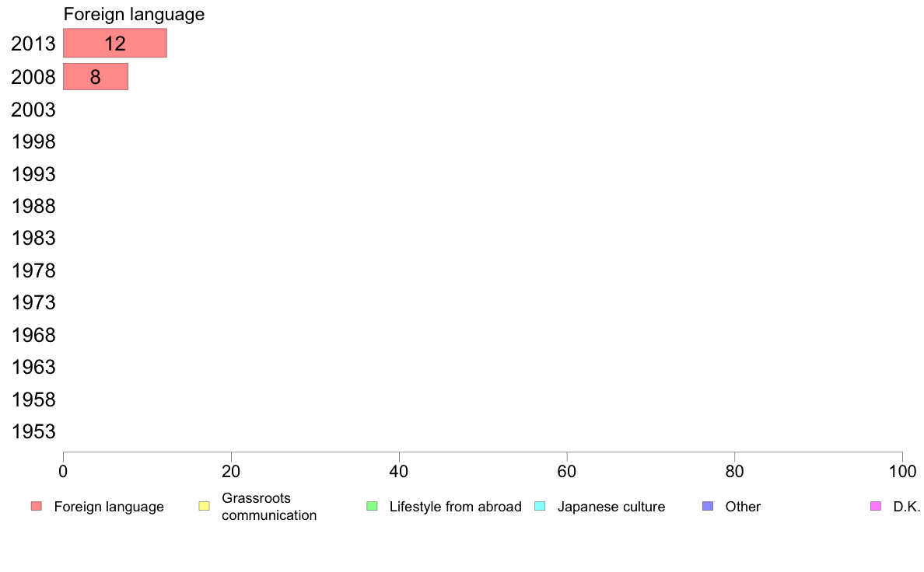The image size is (924, 572).
Task: Click the Grassroots communication legend text
Action: [x=269, y=507]
